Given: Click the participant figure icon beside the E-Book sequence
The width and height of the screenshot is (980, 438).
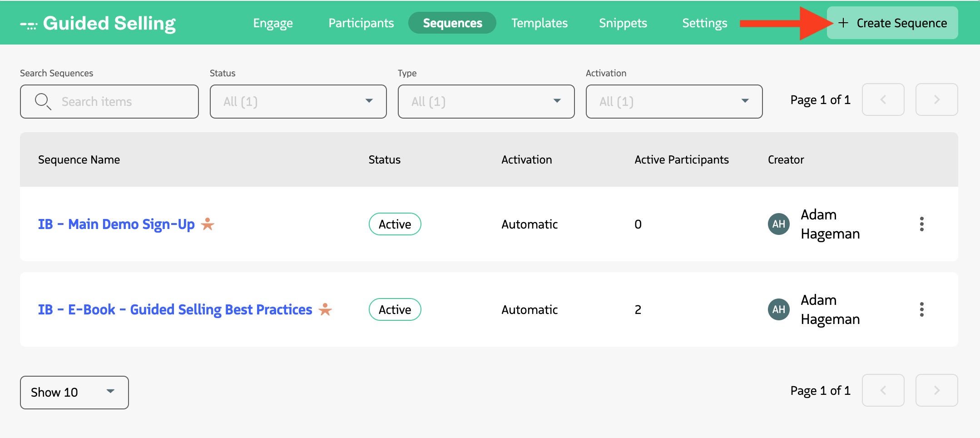Looking at the screenshot, I should [325, 309].
